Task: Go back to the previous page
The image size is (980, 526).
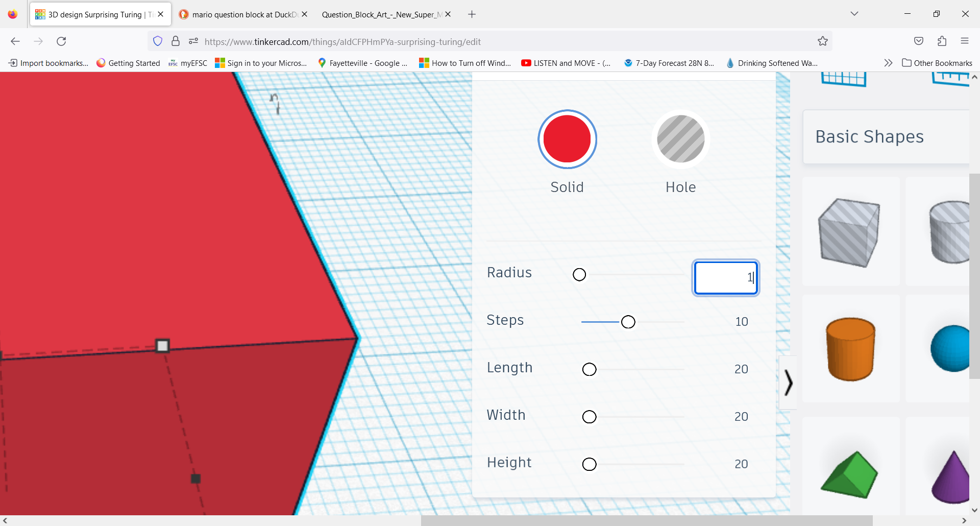Action: [15, 41]
